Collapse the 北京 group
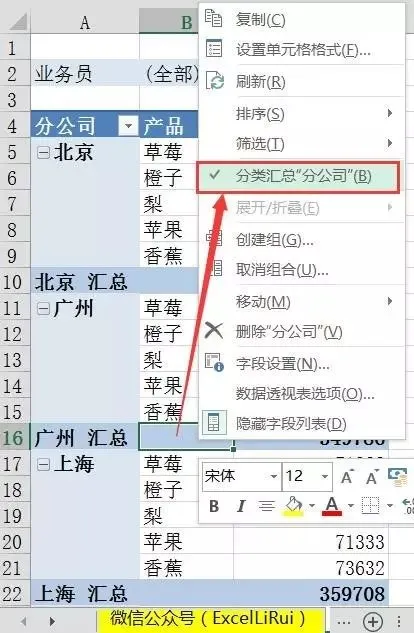The width and height of the screenshot is (414, 633). click(43, 152)
